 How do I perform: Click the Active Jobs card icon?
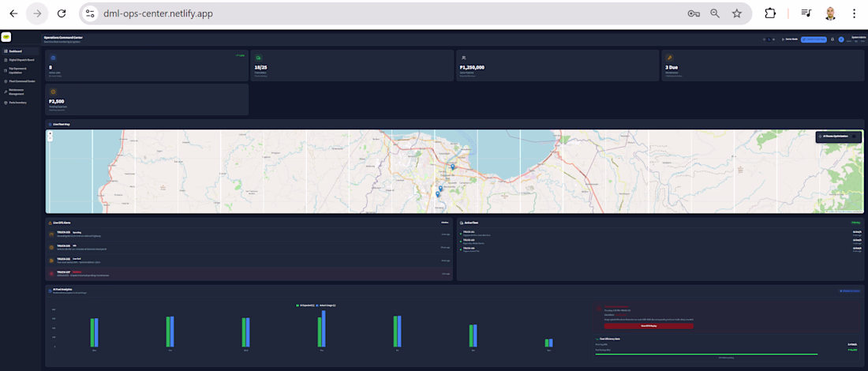pos(53,58)
